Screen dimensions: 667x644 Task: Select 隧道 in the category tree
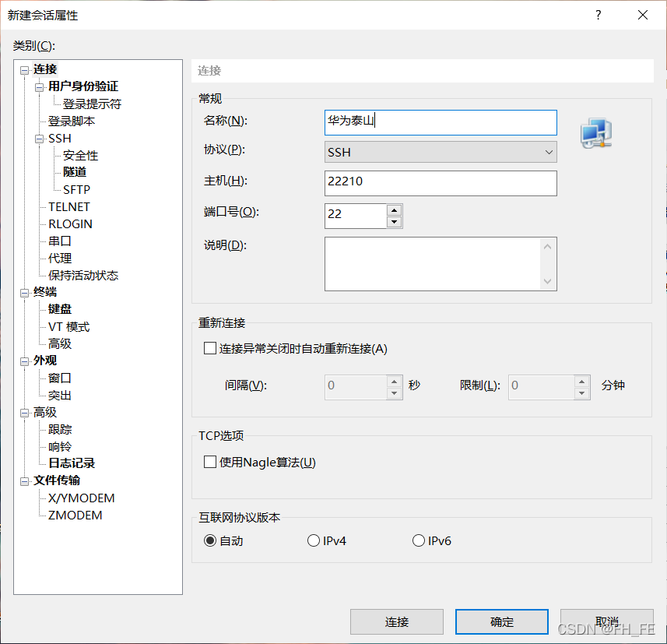point(75,172)
